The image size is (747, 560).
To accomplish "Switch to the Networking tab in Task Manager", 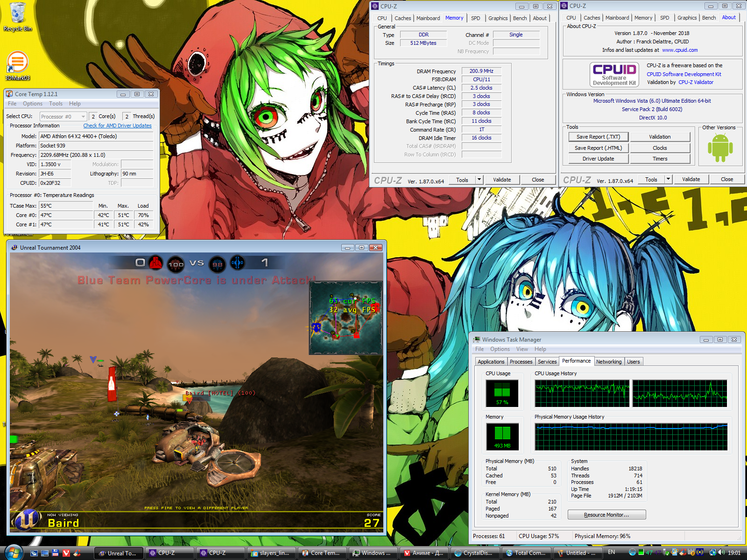I will click(609, 362).
